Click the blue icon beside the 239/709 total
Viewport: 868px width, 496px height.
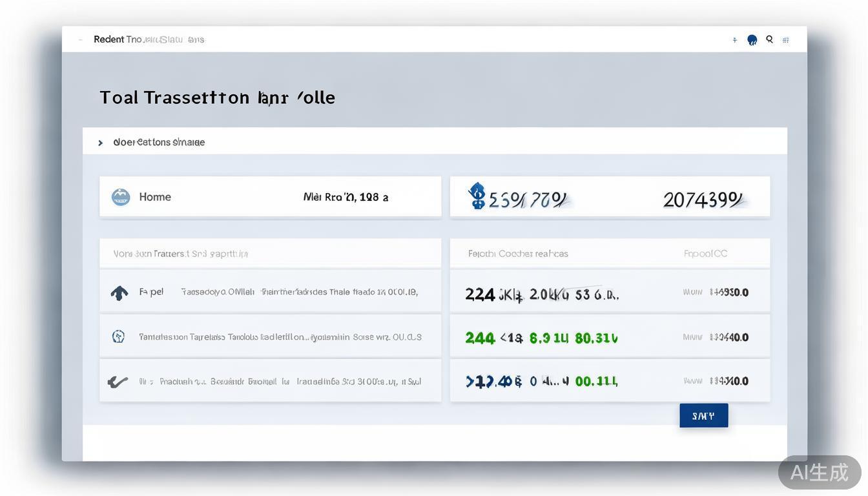click(477, 196)
